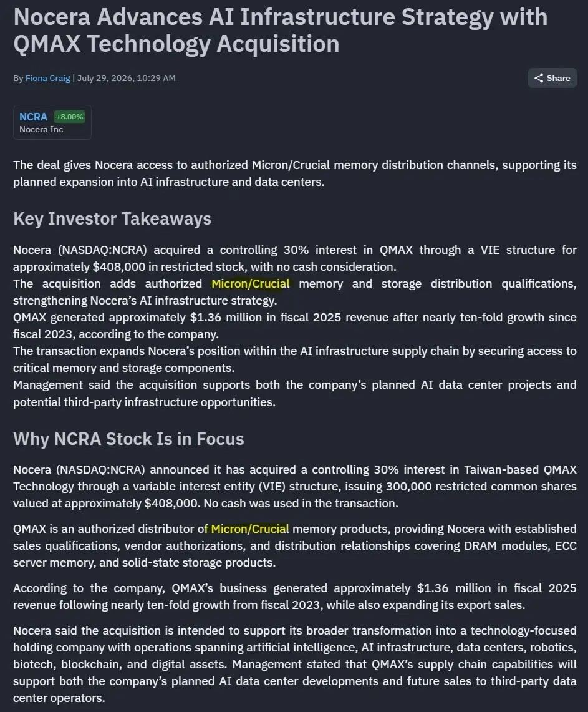This screenshot has width=588, height=712.
Task: Select the Nocera Inc company name in ticker card
Action: pyautogui.click(x=41, y=129)
